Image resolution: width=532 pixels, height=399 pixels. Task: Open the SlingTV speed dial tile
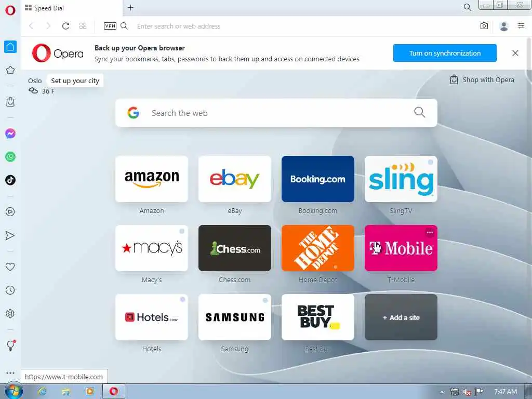coord(401,179)
